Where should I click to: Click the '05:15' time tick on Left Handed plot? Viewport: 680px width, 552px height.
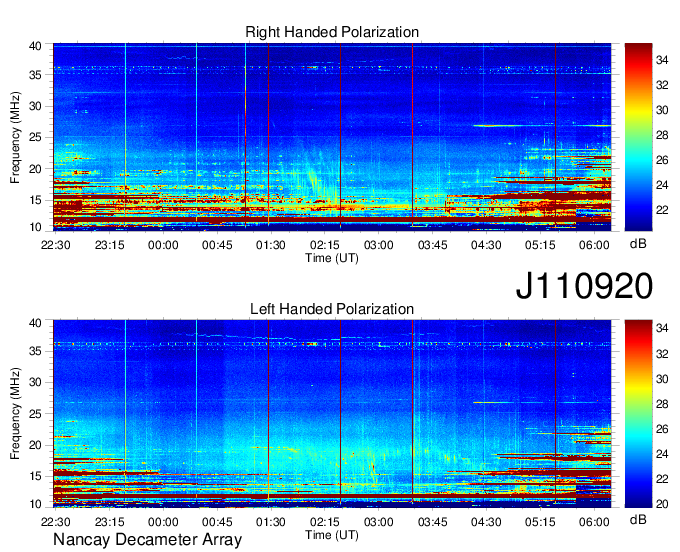[x=540, y=522]
